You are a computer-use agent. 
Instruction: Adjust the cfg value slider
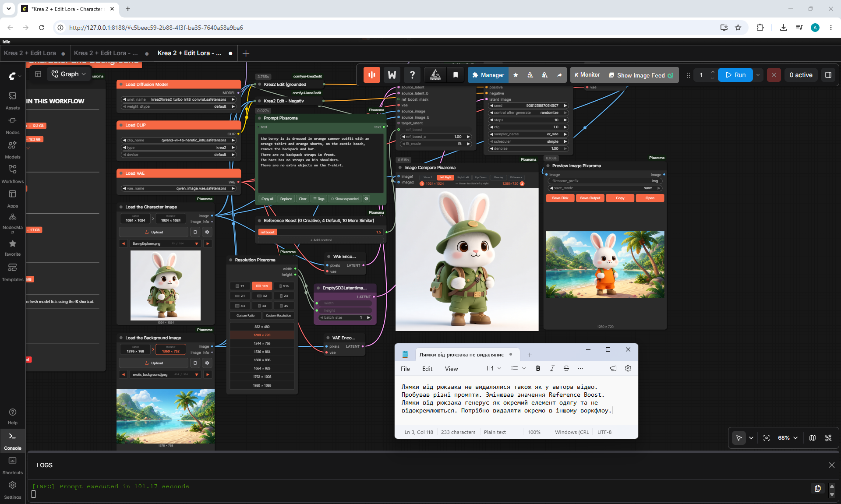528,127
